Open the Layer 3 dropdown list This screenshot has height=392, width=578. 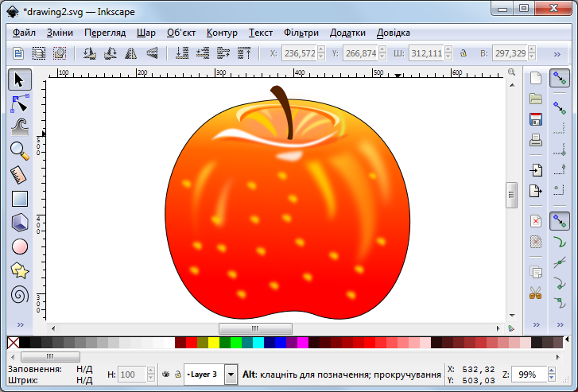(x=231, y=374)
